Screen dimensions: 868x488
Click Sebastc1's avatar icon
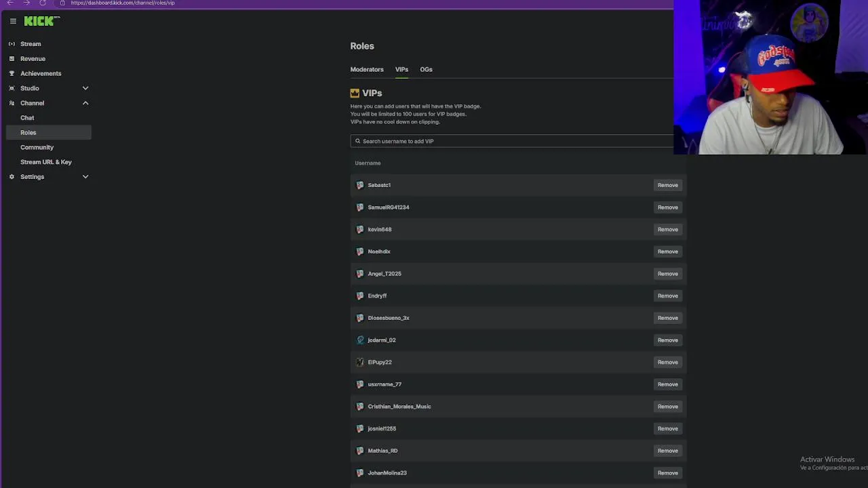point(360,185)
